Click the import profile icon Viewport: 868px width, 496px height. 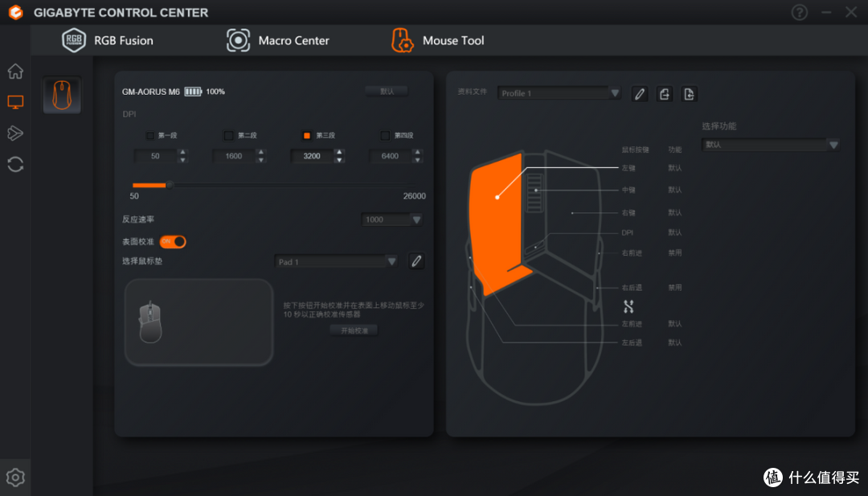coord(665,93)
